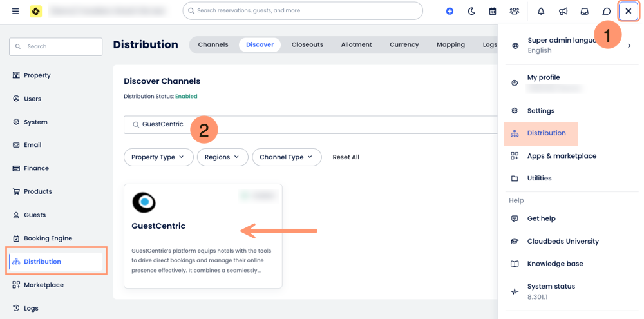
Task: Switch to the Closeouts tab
Action: (307, 44)
